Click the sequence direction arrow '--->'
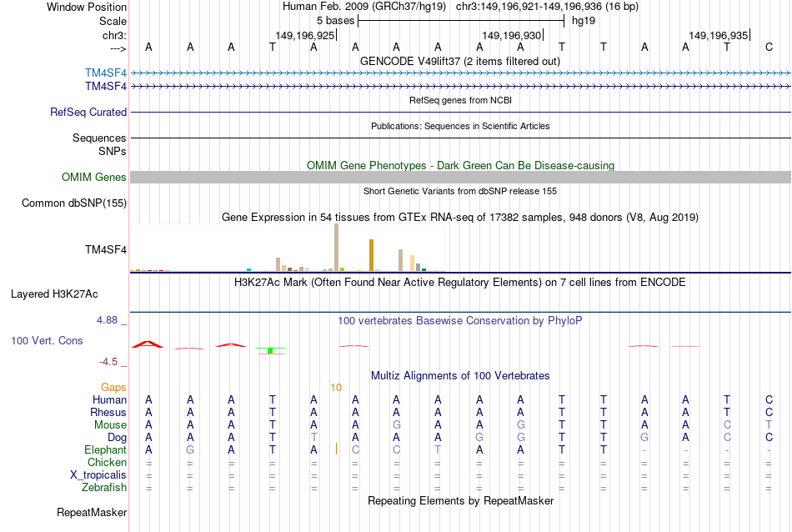 point(118,48)
